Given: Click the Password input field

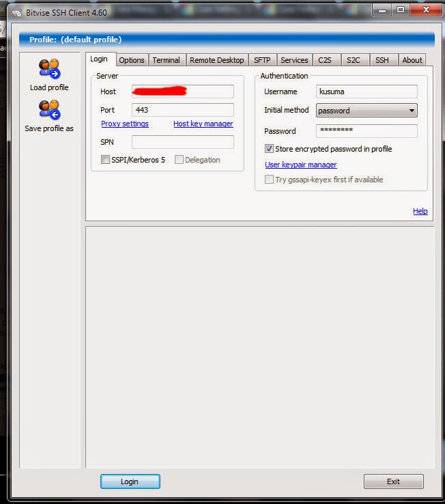Looking at the screenshot, I should point(367,131).
